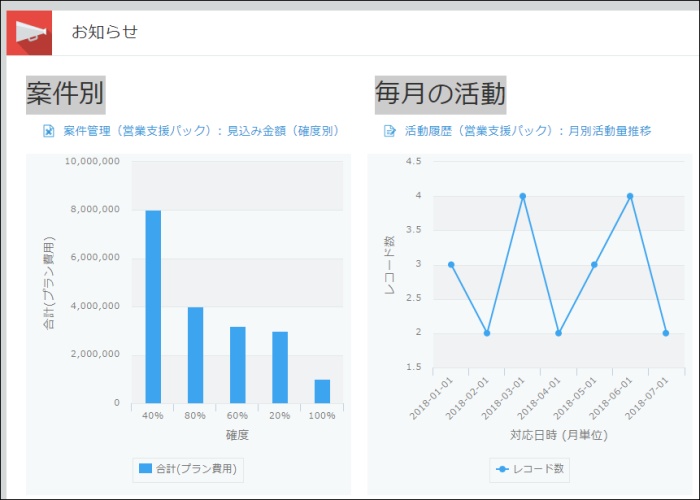Click the 2018-06-01 peak data point
This screenshot has height=500, width=700.
pos(630,196)
